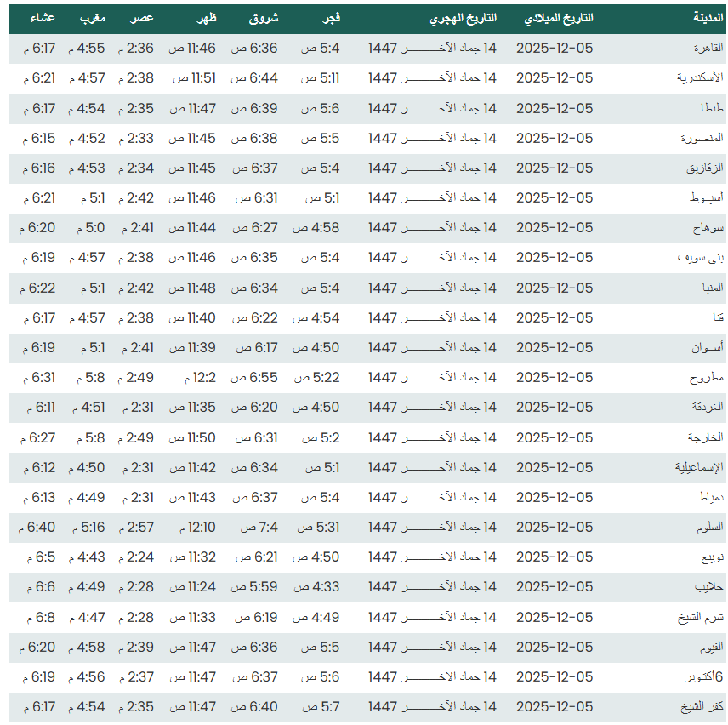This screenshot has width=728, height=725.
Task: Click the المدينة column header
Action: [x=707, y=19]
